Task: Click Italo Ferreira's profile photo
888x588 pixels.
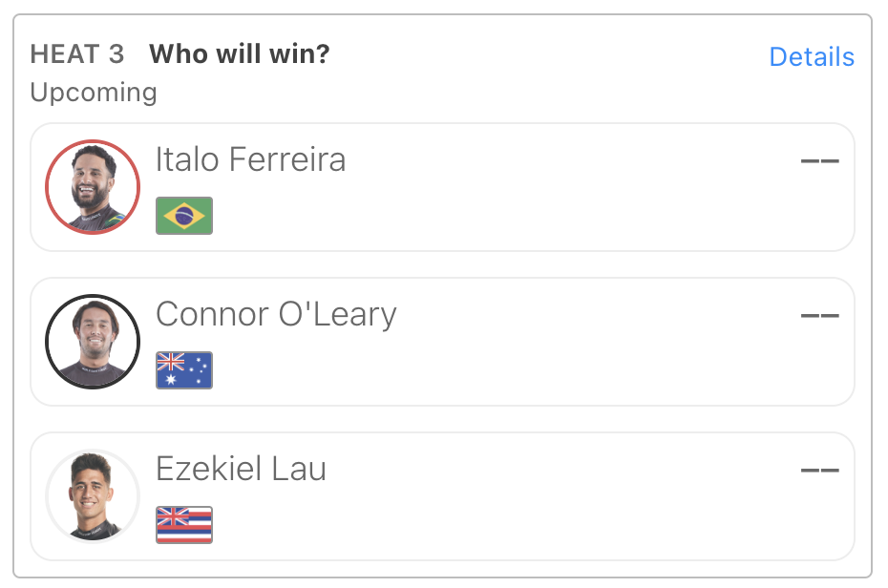Action: pyautogui.click(x=93, y=187)
